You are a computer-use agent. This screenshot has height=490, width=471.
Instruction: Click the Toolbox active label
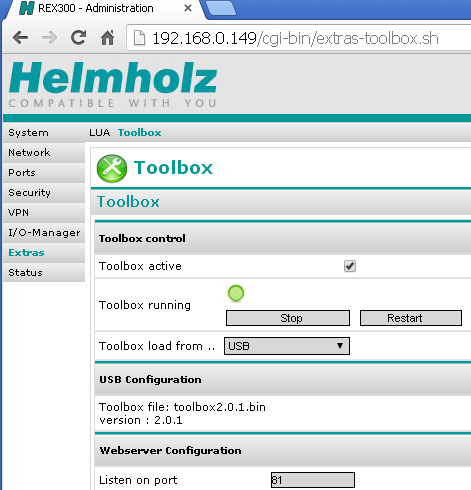(x=140, y=266)
